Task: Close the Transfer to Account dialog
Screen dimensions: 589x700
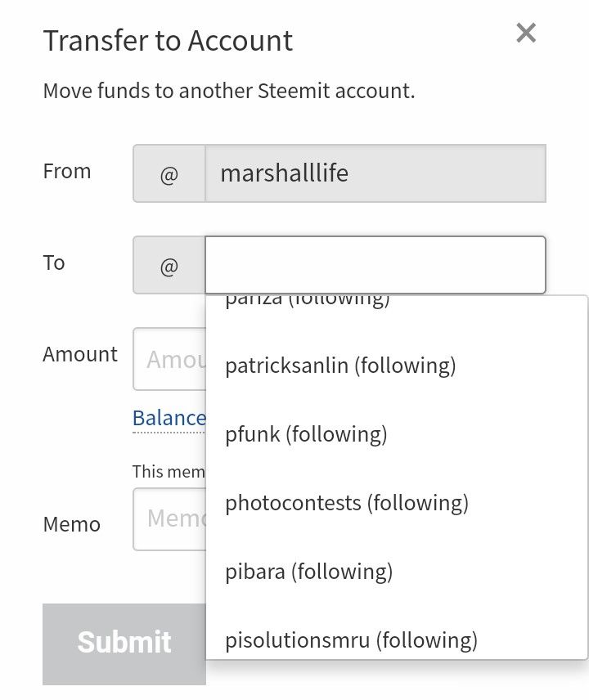Action: [x=526, y=33]
